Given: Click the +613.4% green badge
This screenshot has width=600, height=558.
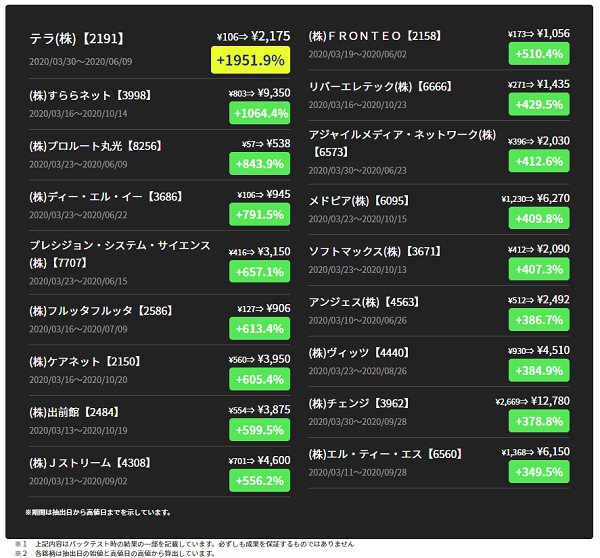Looking at the screenshot, I should click(x=259, y=328).
